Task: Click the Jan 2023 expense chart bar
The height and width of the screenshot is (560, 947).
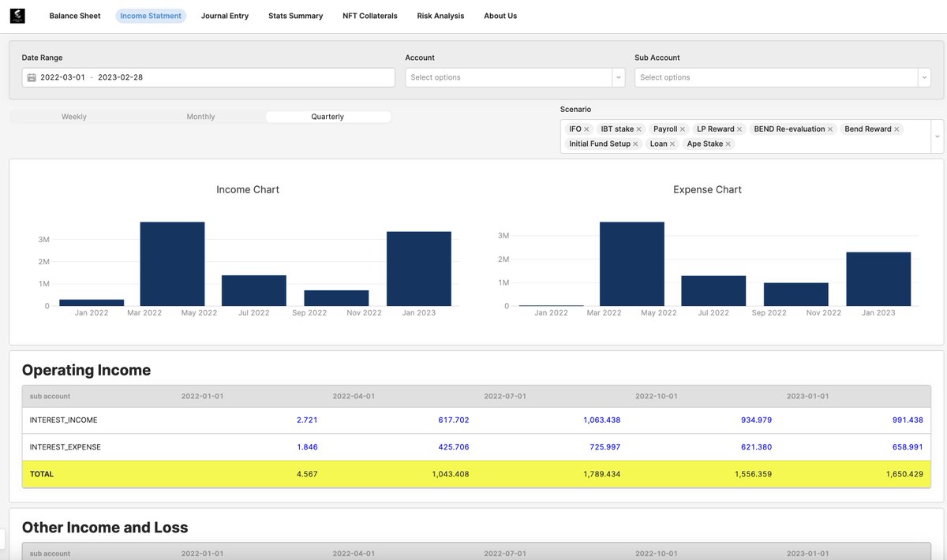Action: (x=878, y=279)
